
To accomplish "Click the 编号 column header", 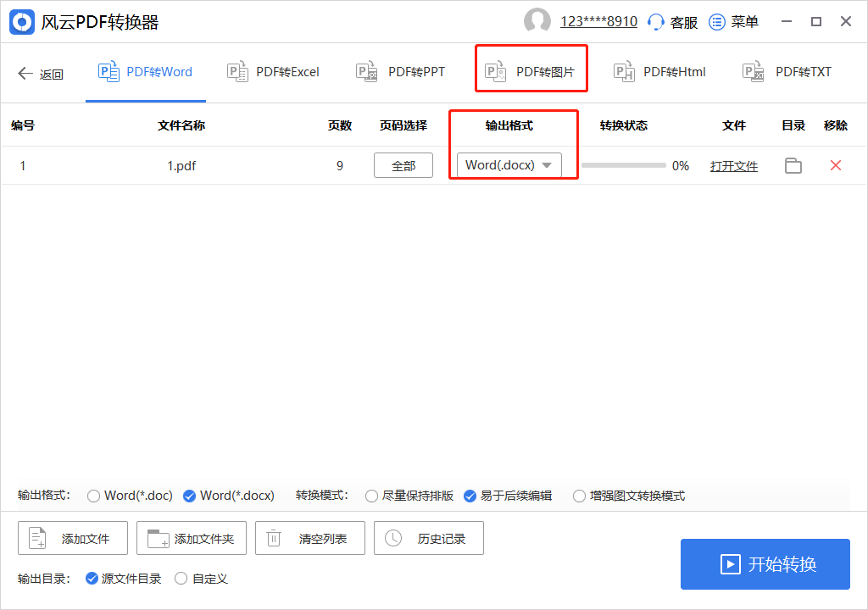I will pos(23,125).
